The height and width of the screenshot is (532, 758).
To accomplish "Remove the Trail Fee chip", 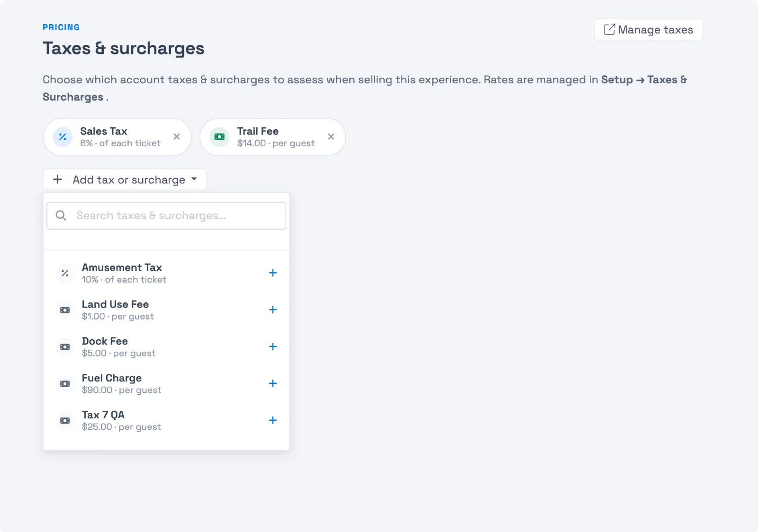I will click(331, 137).
